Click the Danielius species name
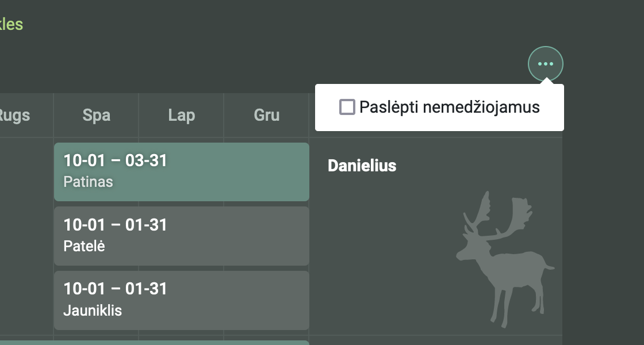 click(362, 166)
